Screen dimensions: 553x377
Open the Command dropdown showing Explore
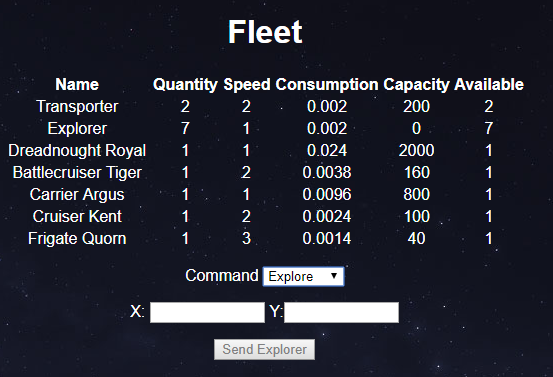coord(303,276)
